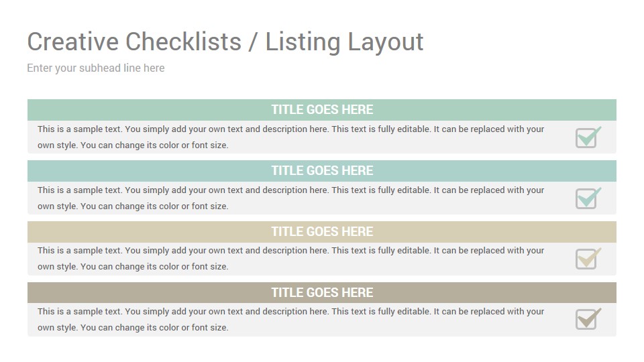Click 'Listing Layout' in the main heading
This screenshot has height=362, width=644.
(344, 42)
